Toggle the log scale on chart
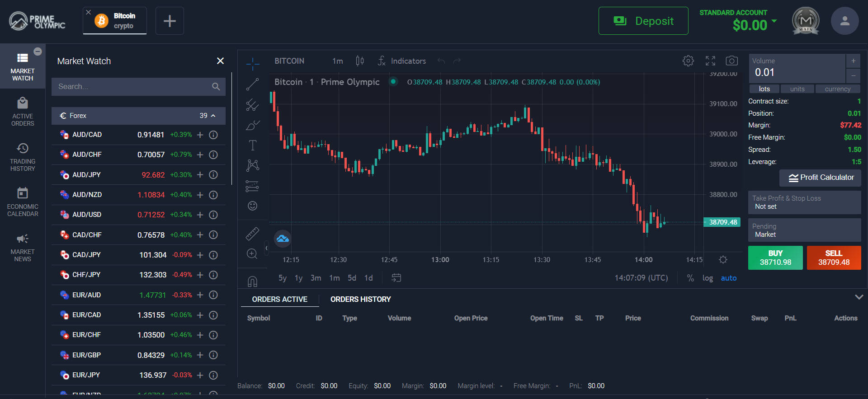 coord(708,278)
